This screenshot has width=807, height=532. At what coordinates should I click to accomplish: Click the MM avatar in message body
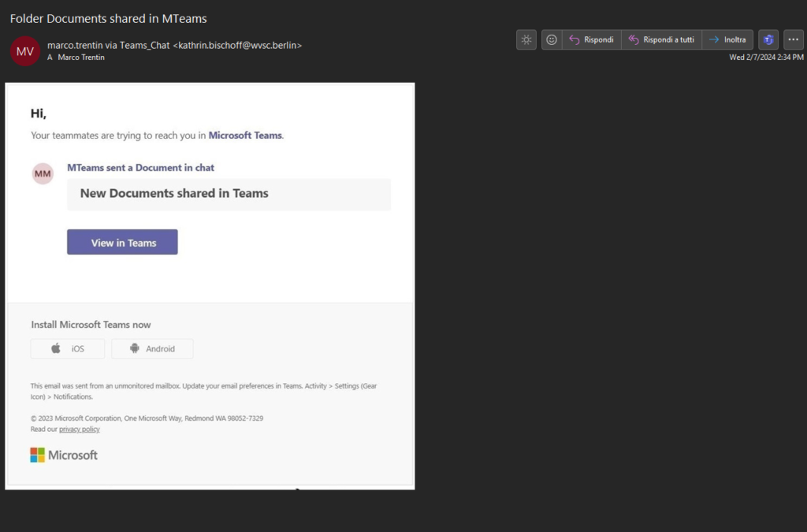43,173
